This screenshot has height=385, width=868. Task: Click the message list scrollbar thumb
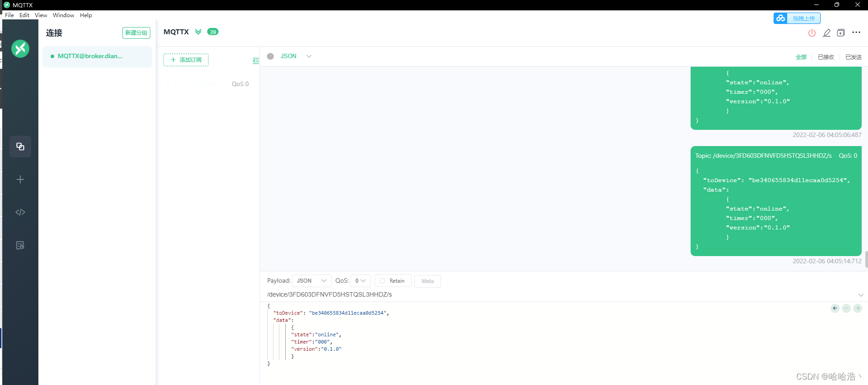click(x=866, y=259)
